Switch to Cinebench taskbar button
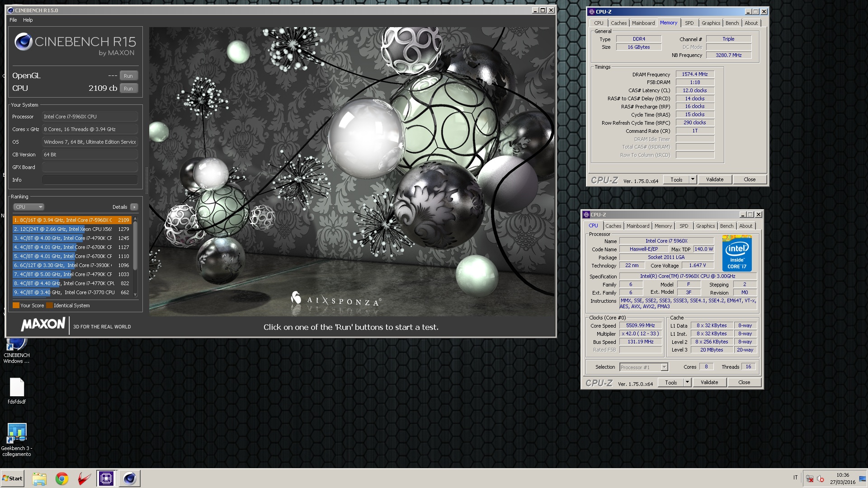The height and width of the screenshot is (488, 868). click(x=130, y=479)
